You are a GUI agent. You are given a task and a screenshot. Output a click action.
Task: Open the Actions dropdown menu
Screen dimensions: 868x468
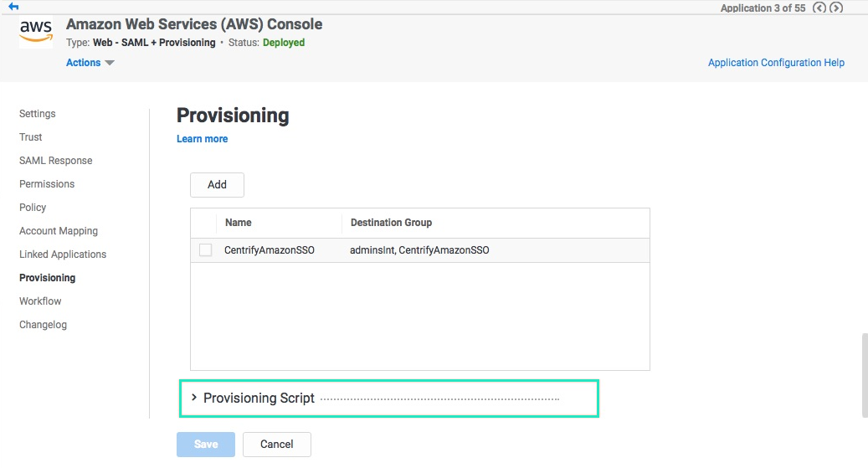click(90, 63)
